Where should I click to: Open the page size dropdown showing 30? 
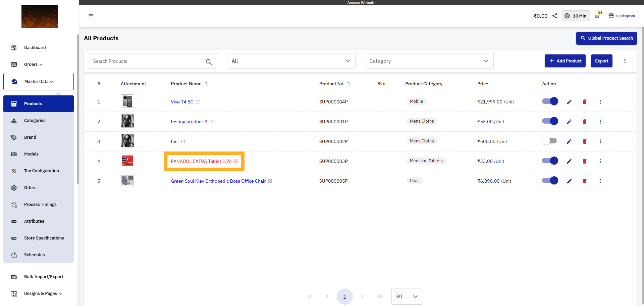(x=407, y=297)
